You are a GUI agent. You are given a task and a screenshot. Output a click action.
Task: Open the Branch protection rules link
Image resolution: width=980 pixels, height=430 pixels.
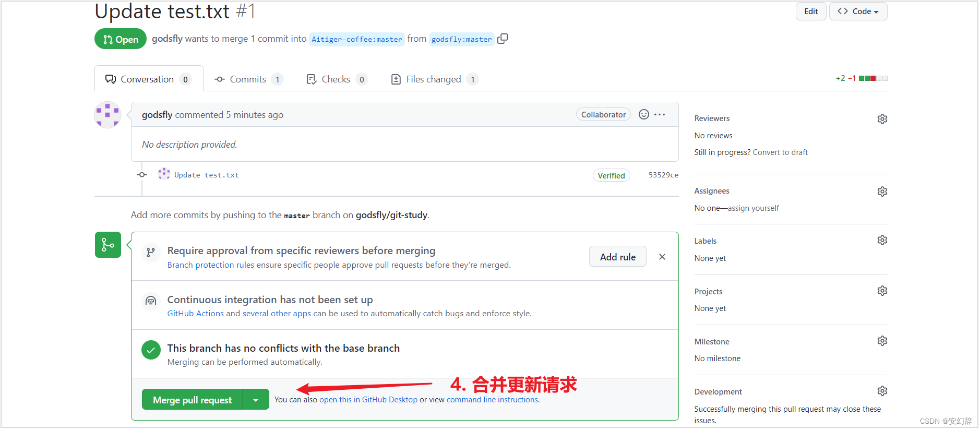(x=211, y=265)
